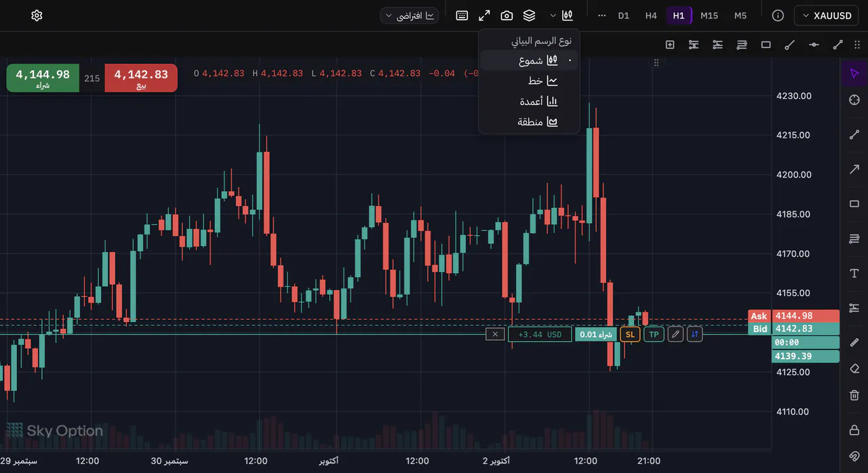Select the eraser tool
Viewport: 868px width, 473px height.
854,369
